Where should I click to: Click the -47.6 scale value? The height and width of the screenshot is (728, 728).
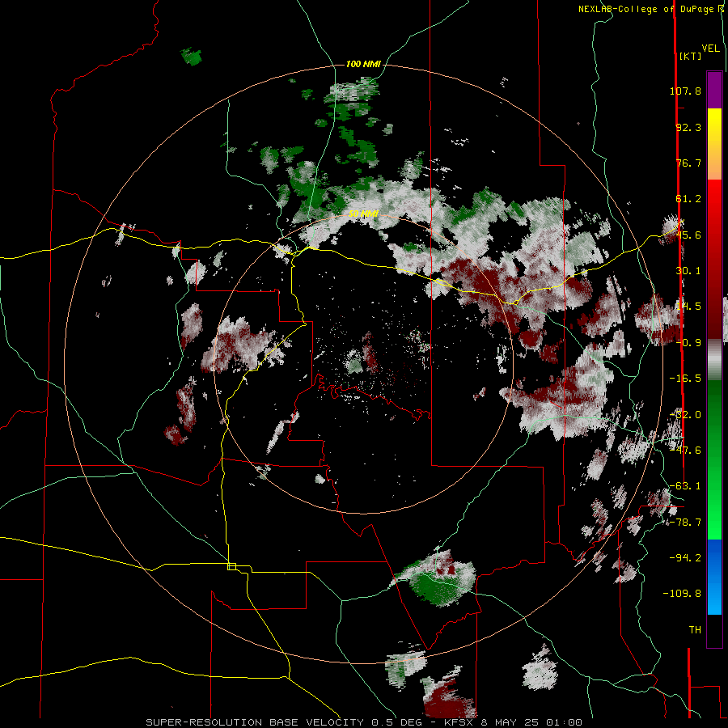(x=685, y=451)
